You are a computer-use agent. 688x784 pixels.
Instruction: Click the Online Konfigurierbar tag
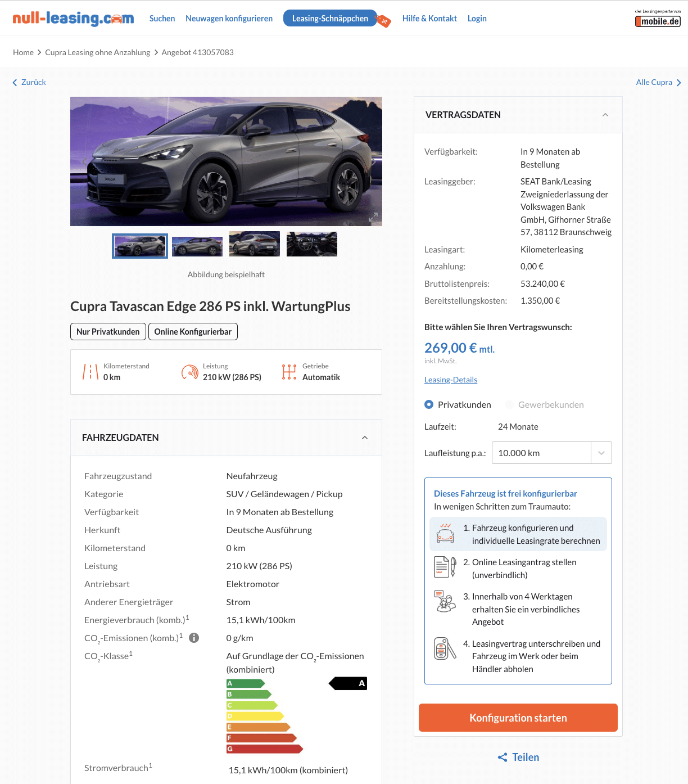(x=193, y=332)
